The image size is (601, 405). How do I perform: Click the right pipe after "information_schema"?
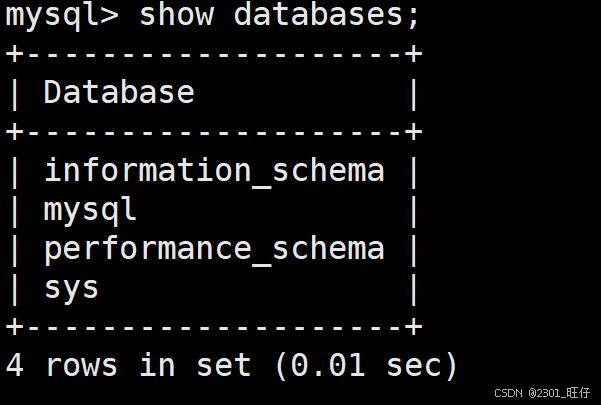click(413, 170)
